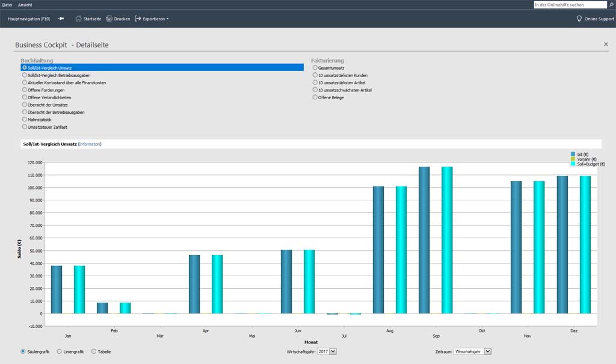This screenshot has width=616, height=364.
Task: Select Soll/Ist-Vergleich Betriebsausgaben option
Action: (x=25, y=75)
